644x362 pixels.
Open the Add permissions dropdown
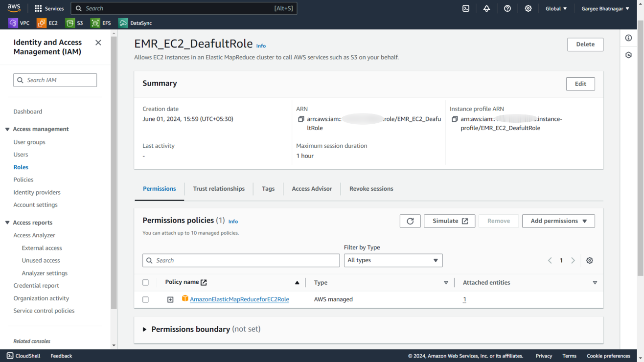point(558,221)
